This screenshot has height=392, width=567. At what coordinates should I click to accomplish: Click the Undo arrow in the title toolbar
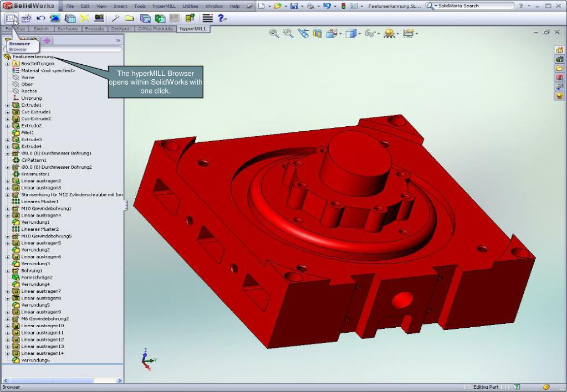click(x=327, y=6)
